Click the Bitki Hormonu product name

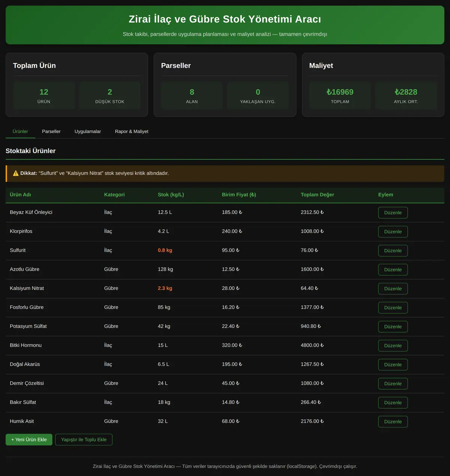pyautogui.click(x=25, y=345)
